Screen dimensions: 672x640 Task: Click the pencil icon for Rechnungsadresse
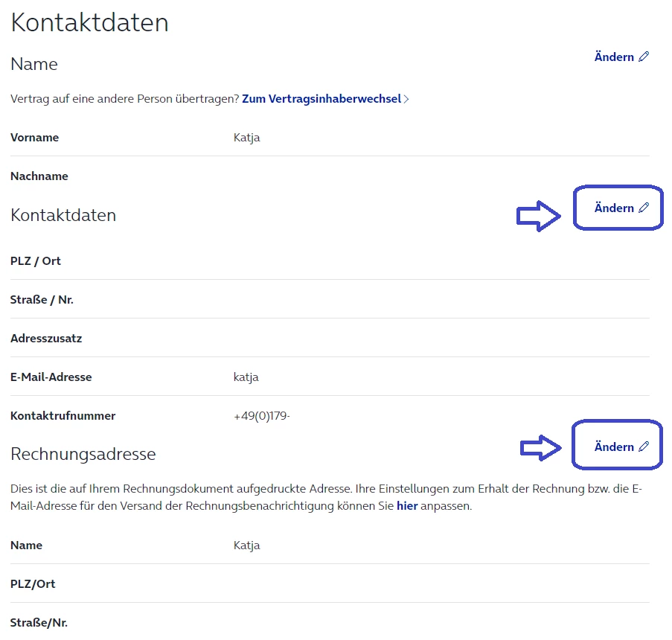[644, 447]
